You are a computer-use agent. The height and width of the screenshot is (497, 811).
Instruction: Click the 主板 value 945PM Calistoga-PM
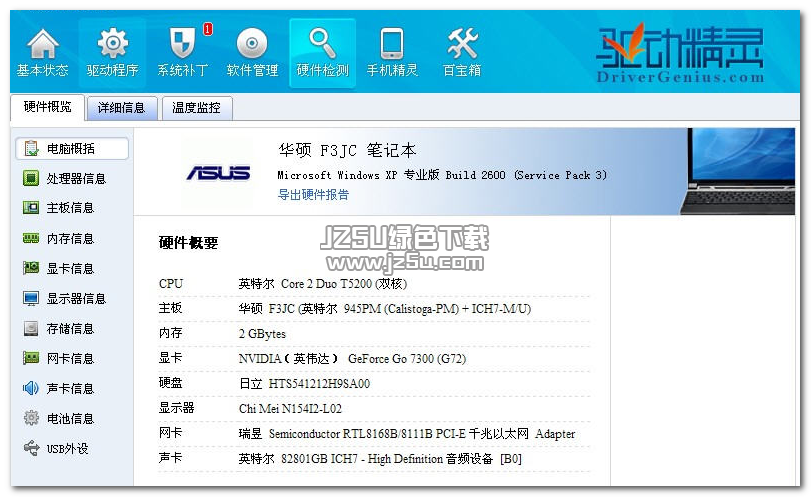coord(384,309)
